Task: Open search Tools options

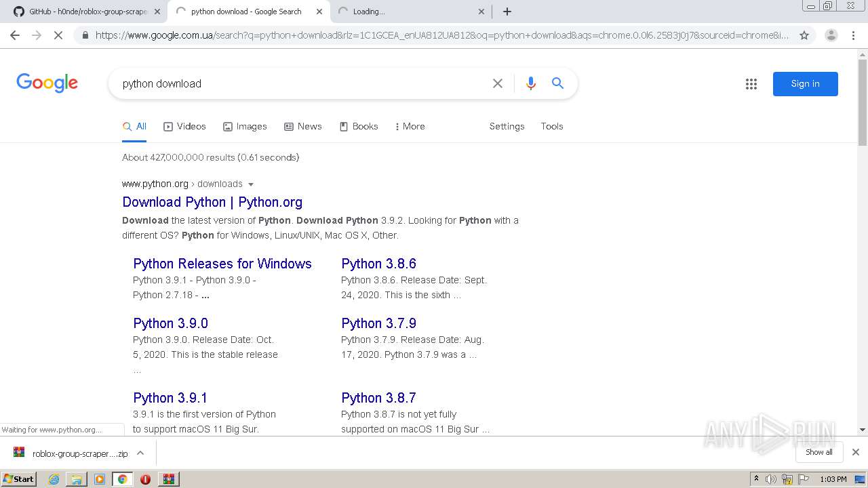Action: point(551,127)
